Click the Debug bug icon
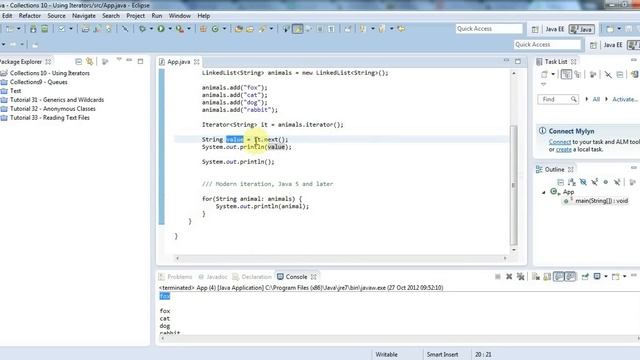Screen dimensions: 640x360 142,29
